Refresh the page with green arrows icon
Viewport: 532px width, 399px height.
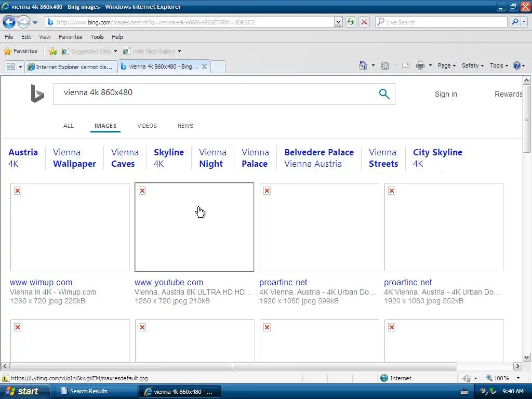[x=351, y=22]
